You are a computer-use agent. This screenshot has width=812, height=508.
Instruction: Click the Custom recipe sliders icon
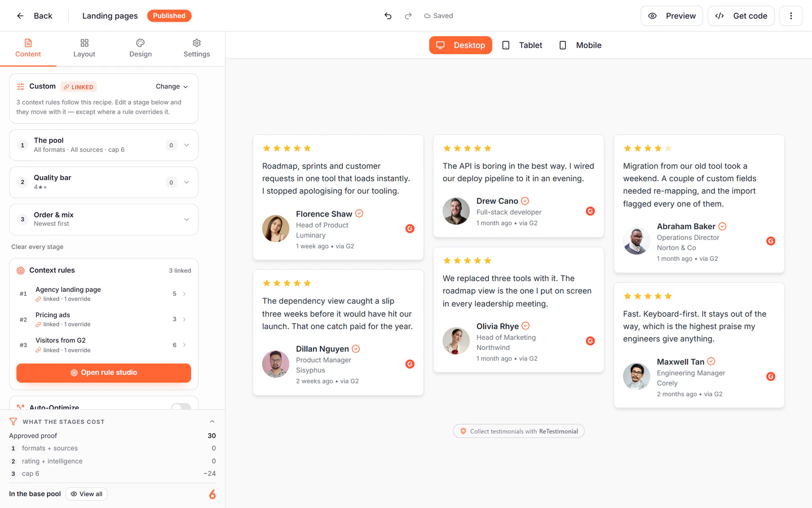click(x=20, y=86)
